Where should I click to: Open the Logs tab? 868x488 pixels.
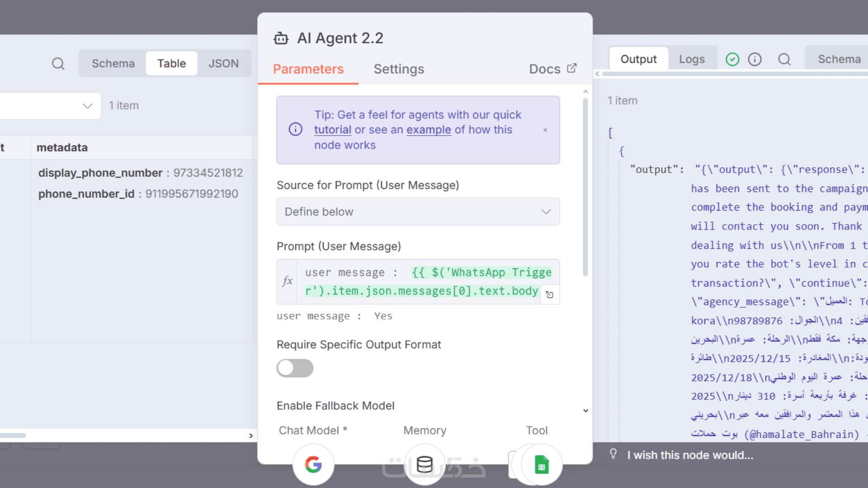692,59
